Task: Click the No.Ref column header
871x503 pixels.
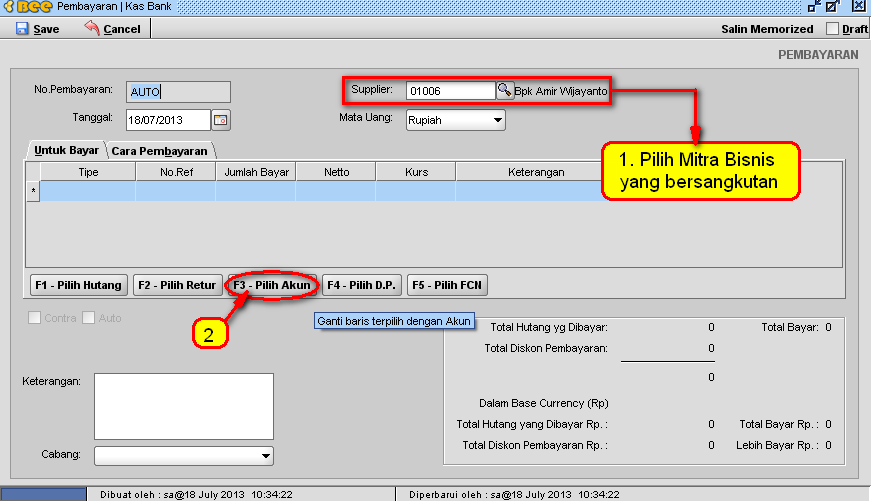Action: (176, 172)
